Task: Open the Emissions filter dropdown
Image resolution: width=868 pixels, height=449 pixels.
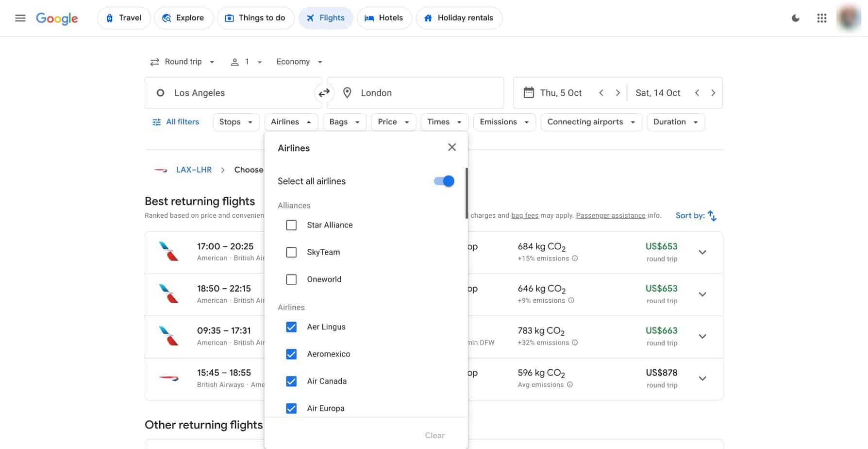Action: click(504, 122)
